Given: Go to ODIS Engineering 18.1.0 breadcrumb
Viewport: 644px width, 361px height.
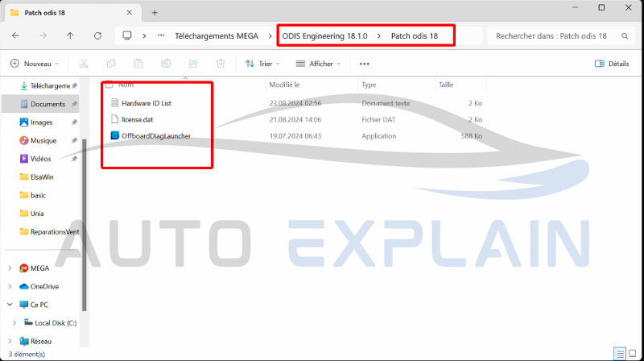Looking at the screenshot, I should click(x=325, y=36).
